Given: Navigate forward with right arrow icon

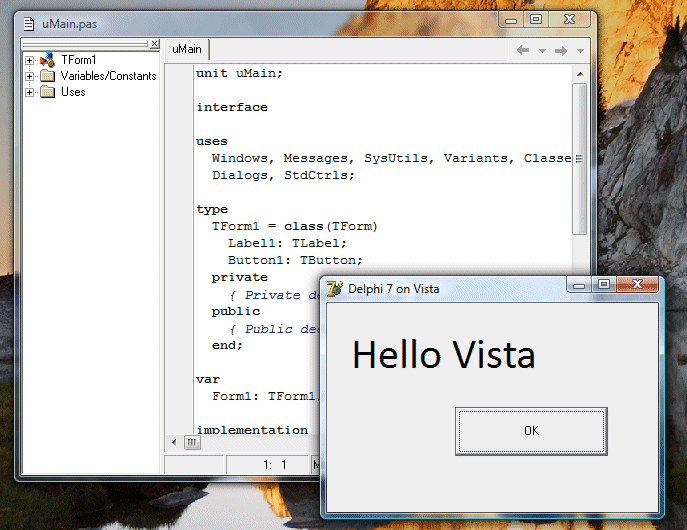Looking at the screenshot, I should [x=561, y=51].
